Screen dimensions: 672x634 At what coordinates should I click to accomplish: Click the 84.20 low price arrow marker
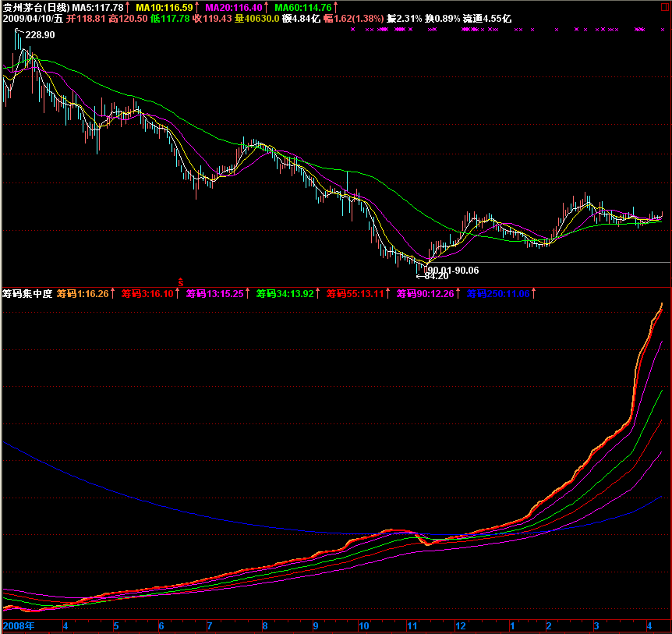pos(433,276)
